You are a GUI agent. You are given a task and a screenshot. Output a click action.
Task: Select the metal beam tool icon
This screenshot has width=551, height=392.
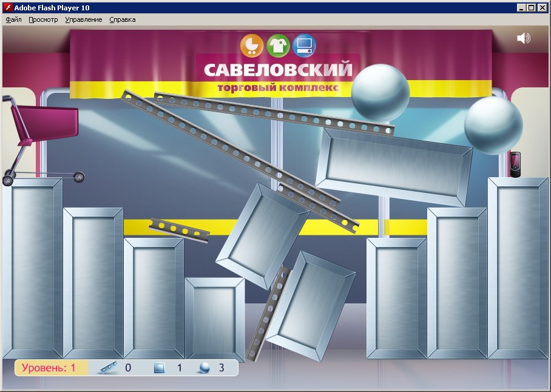point(107,368)
